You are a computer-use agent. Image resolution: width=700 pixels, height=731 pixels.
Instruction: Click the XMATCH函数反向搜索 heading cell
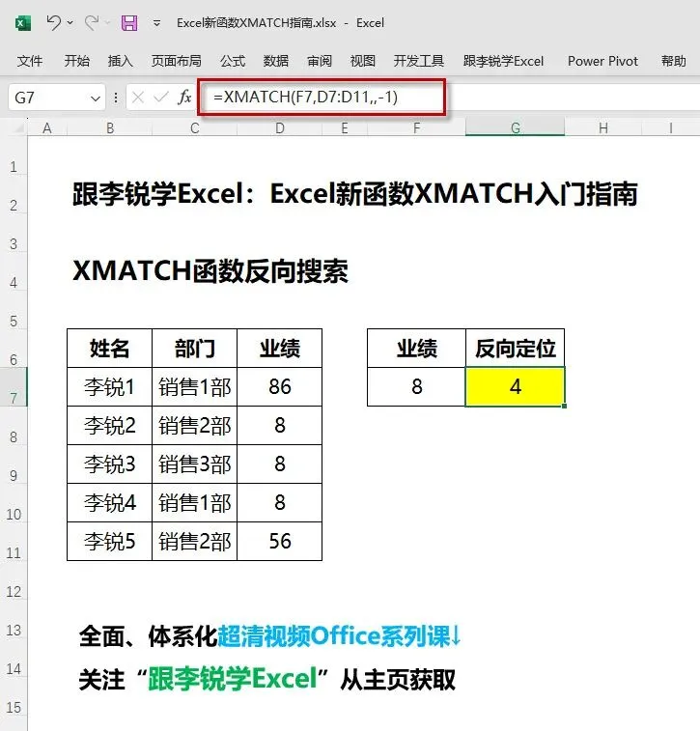click(x=210, y=270)
